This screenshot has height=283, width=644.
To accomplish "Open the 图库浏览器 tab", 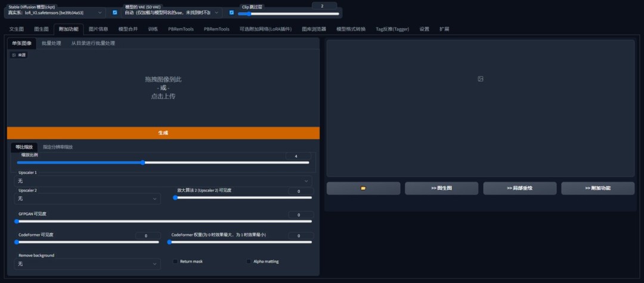I will [314, 29].
